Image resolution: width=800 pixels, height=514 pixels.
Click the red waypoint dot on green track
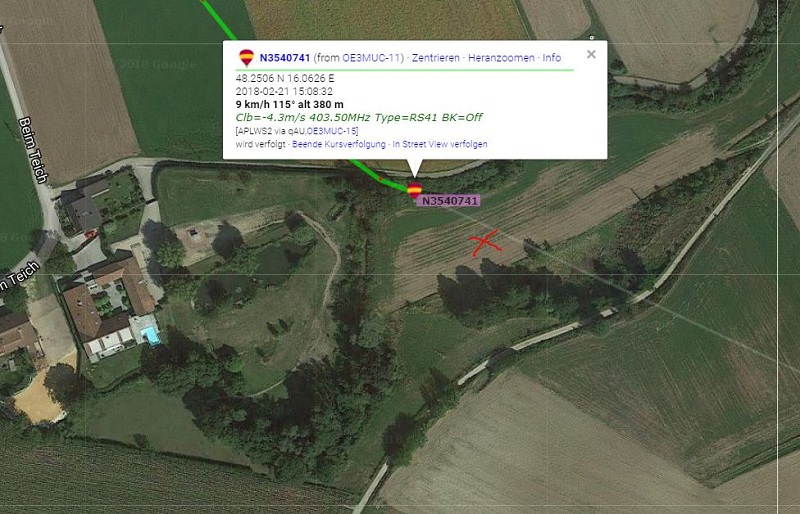(379, 178)
